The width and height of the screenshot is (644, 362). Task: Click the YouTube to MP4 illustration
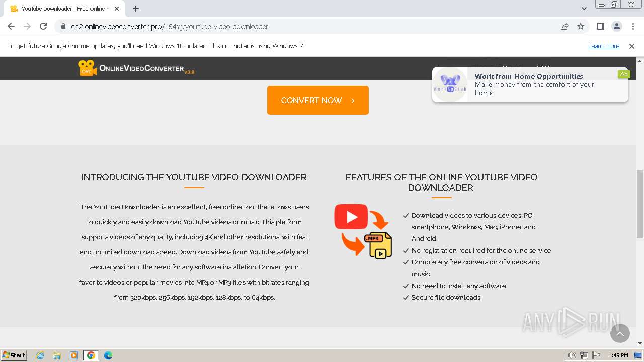tap(363, 231)
